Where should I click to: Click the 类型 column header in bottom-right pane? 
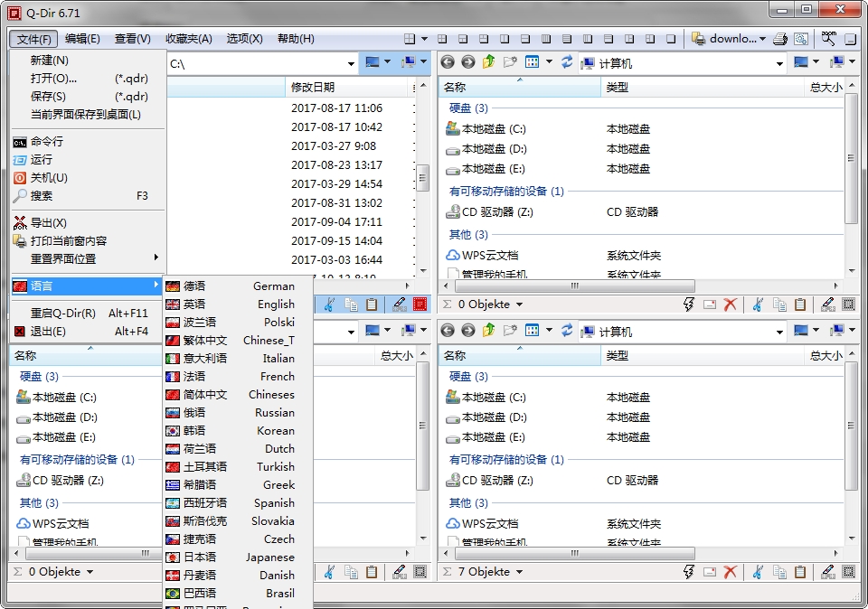618,356
